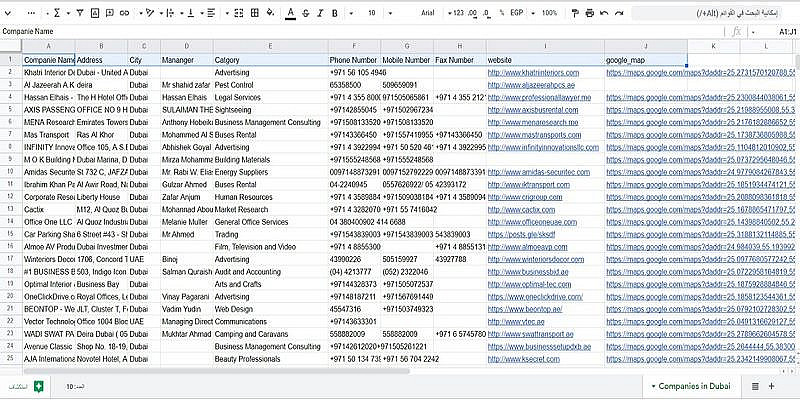
Task: Select column E header
Action: coord(271,46)
